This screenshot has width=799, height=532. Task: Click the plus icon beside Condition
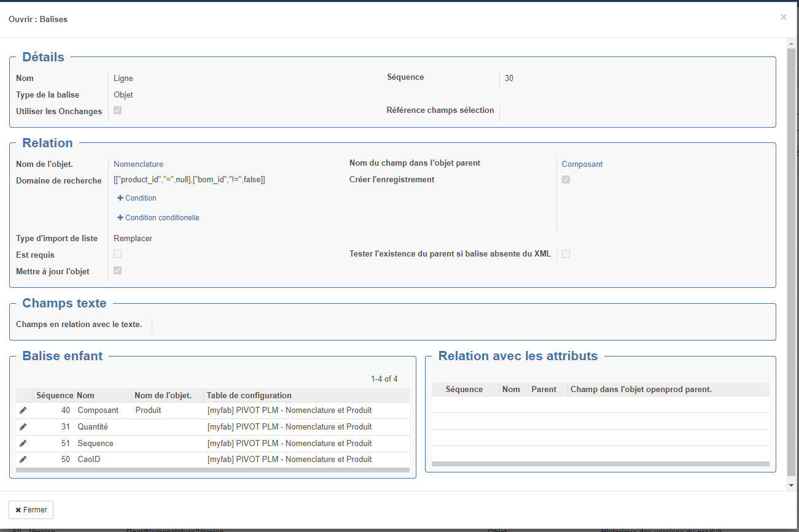120,198
